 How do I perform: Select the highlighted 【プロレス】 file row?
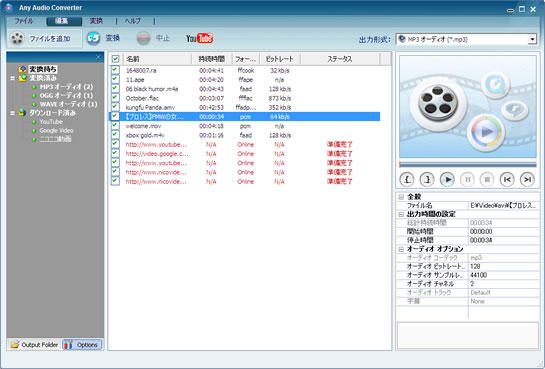245,117
